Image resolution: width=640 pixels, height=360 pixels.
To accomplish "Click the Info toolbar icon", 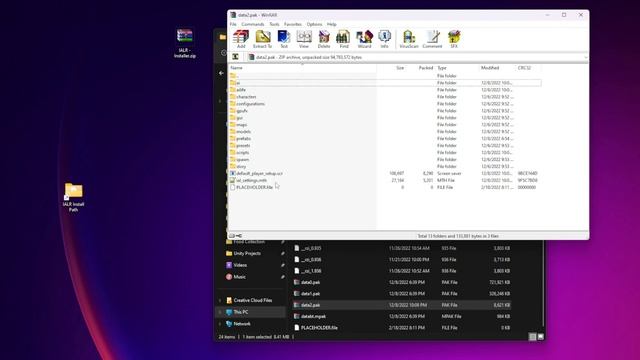I will [384, 39].
